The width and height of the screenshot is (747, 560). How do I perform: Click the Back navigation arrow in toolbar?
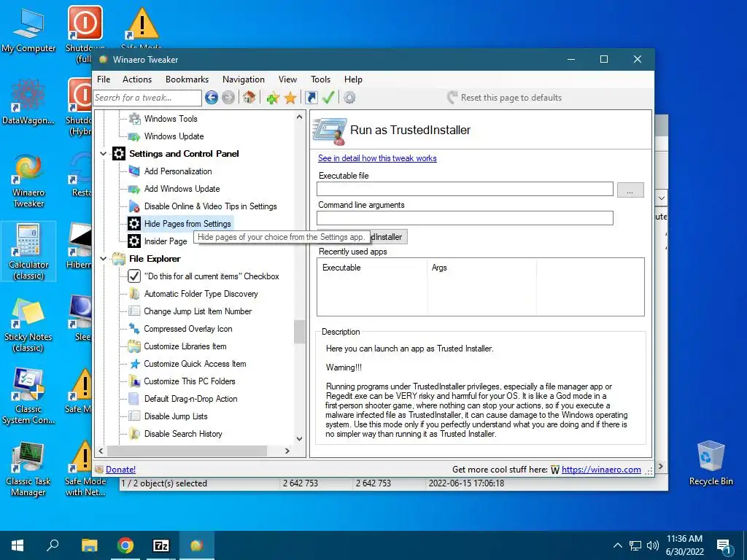212,98
